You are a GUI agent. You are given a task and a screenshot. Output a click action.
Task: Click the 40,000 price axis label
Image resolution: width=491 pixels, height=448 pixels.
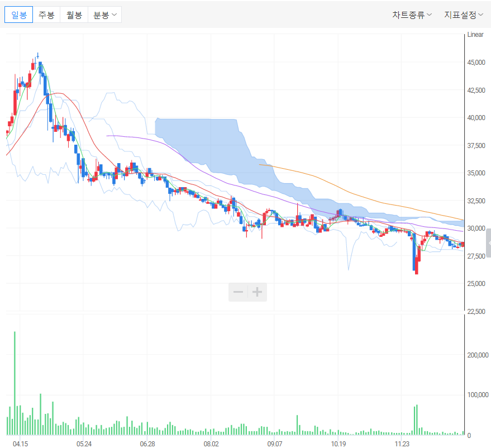click(476, 118)
